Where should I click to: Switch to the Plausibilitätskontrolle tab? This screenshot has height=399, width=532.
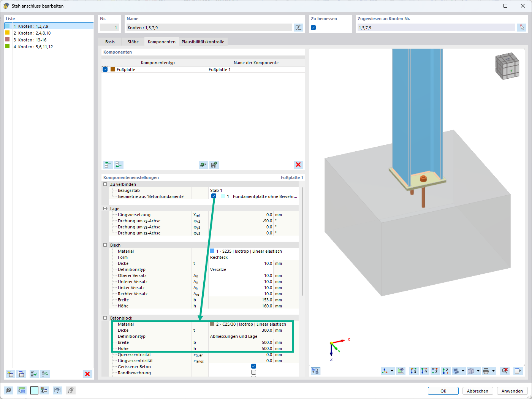(x=203, y=42)
